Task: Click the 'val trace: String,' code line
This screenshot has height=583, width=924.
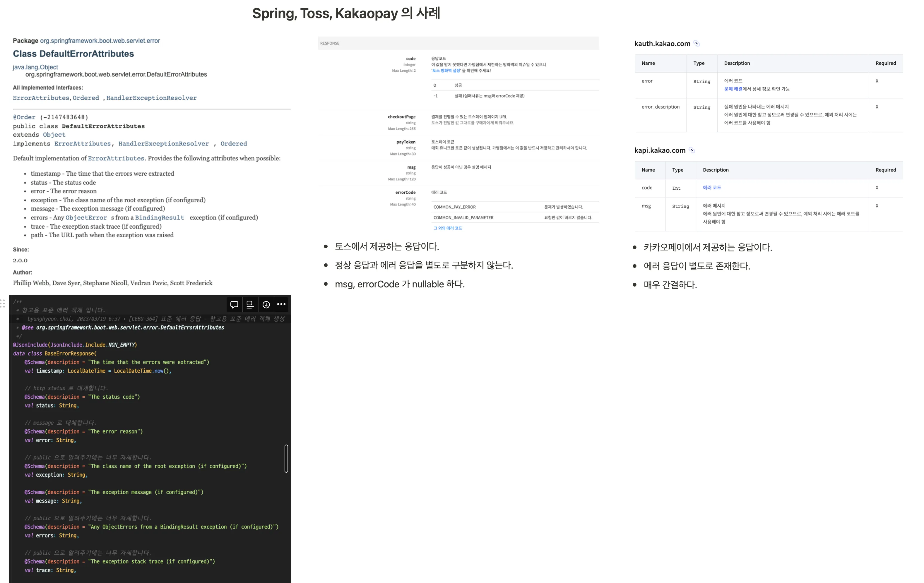Action: 50,570
